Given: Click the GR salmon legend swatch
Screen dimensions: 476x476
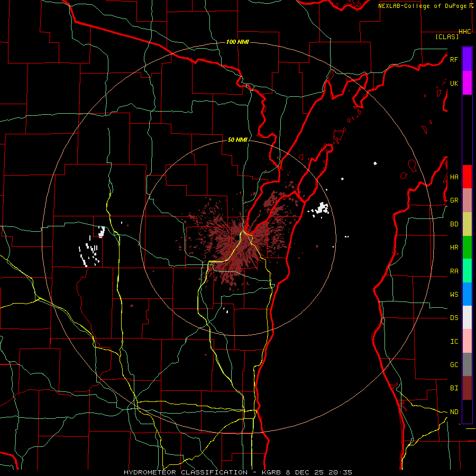Looking at the screenshot, I should tap(467, 200).
